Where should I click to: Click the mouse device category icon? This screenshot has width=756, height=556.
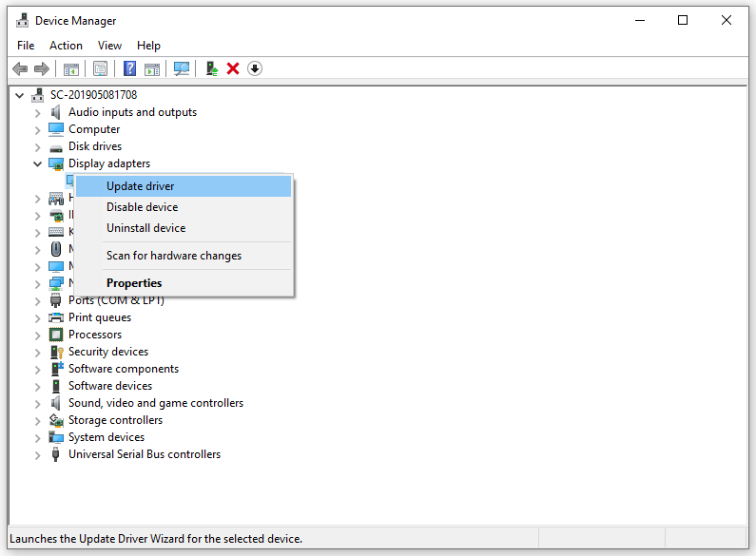tap(56, 249)
